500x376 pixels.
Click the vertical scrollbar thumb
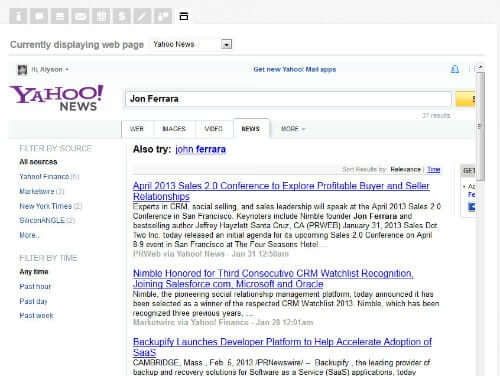480,126
